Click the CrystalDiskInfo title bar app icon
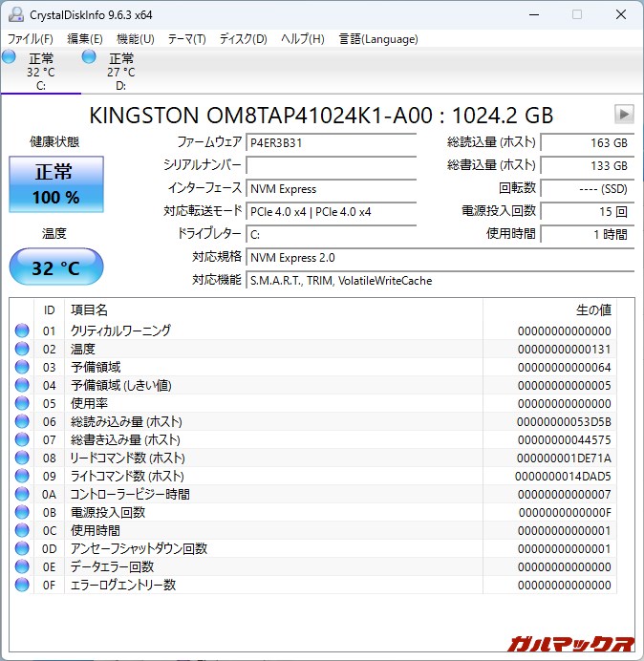The height and width of the screenshot is (661, 644). tap(14, 14)
